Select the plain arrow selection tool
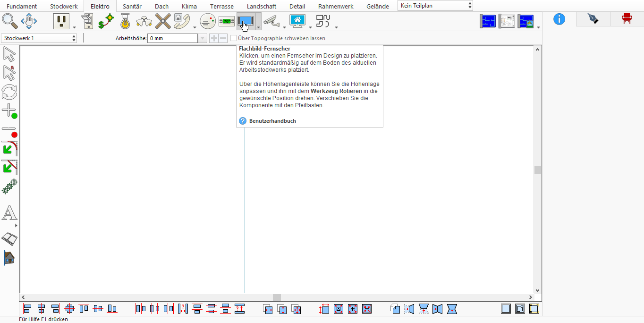Viewport: 644px width, 323px height. tap(9, 54)
